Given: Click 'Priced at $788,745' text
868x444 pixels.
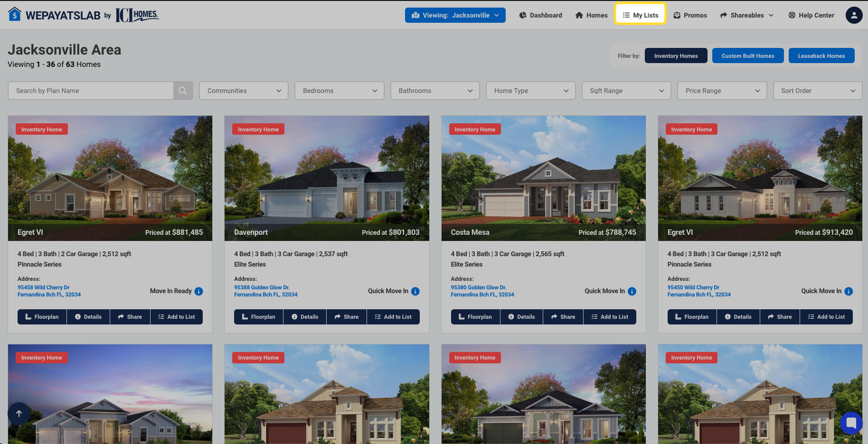Looking at the screenshot, I should click(x=607, y=232).
